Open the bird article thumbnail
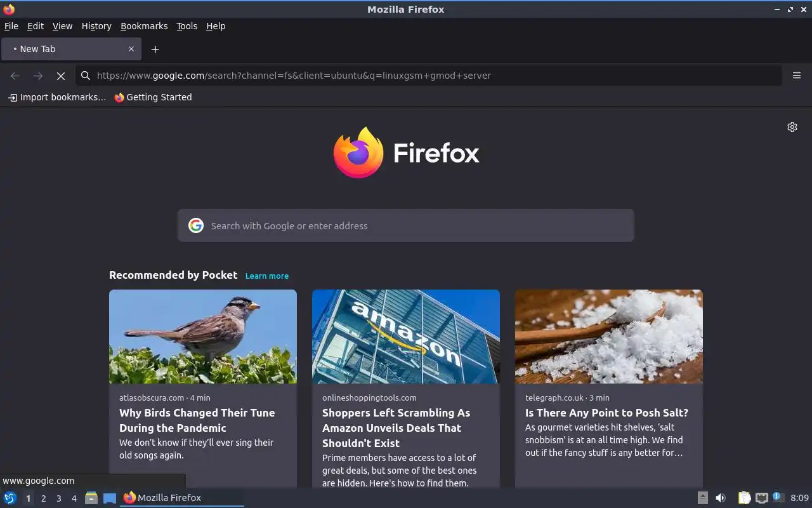Viewport: 812px width, 508px height. click(x=203, y=337)
